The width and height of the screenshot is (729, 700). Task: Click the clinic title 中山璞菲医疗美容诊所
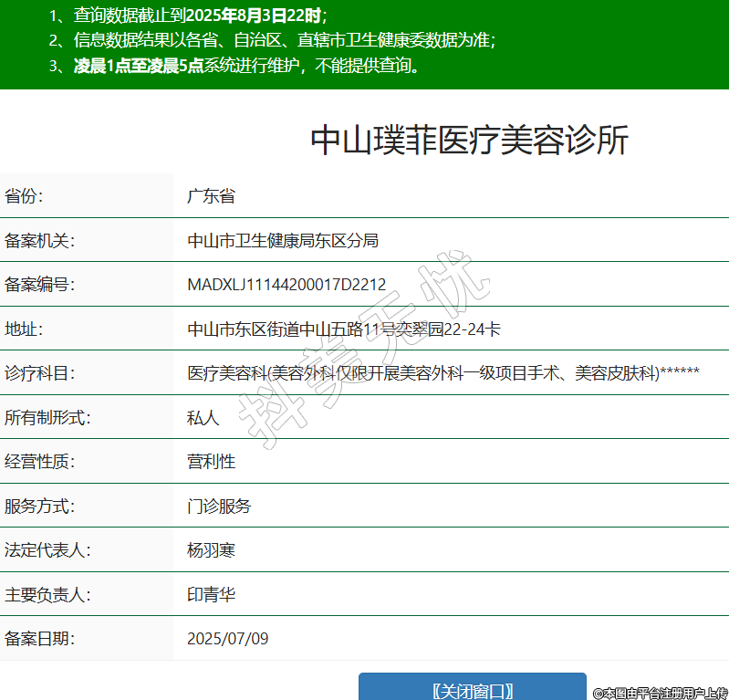click(470, 141)
